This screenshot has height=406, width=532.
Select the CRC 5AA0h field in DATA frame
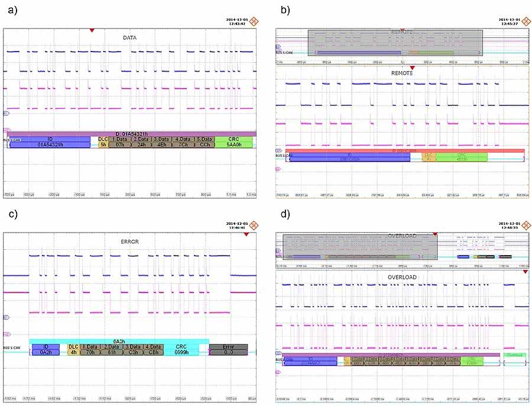tap(234, 142)
